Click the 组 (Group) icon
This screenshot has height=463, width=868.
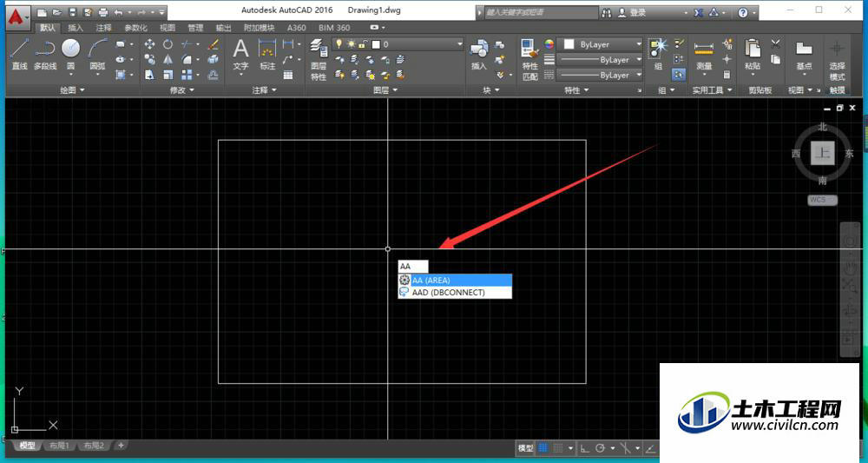[658, 54]
